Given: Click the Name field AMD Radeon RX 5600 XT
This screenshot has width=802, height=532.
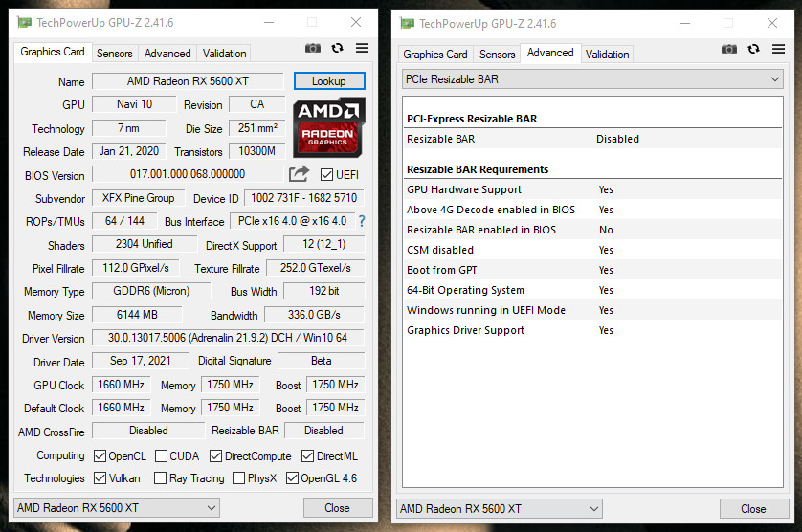Looking at the screenshot, I should 188,81.
